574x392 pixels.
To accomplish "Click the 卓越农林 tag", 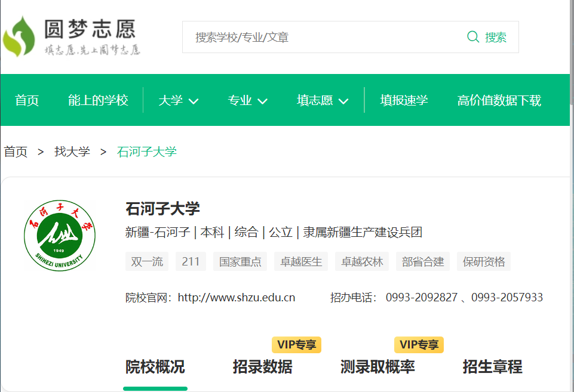I will [362, 261].
